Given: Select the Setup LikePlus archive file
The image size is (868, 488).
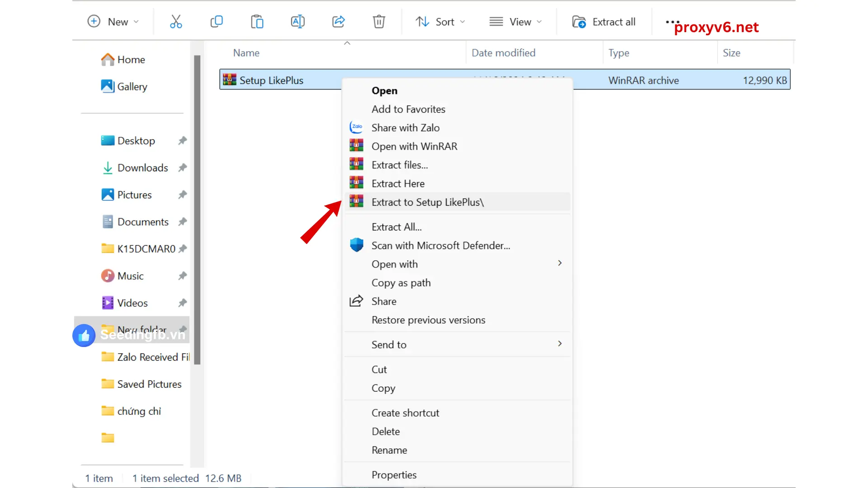Looking at the screenshot, I should [271, 80].
